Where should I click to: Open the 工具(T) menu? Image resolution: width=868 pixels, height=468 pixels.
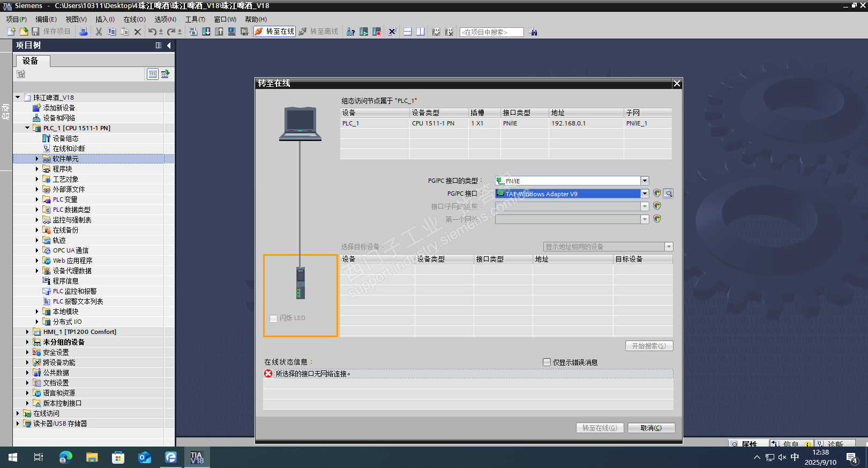195,19
